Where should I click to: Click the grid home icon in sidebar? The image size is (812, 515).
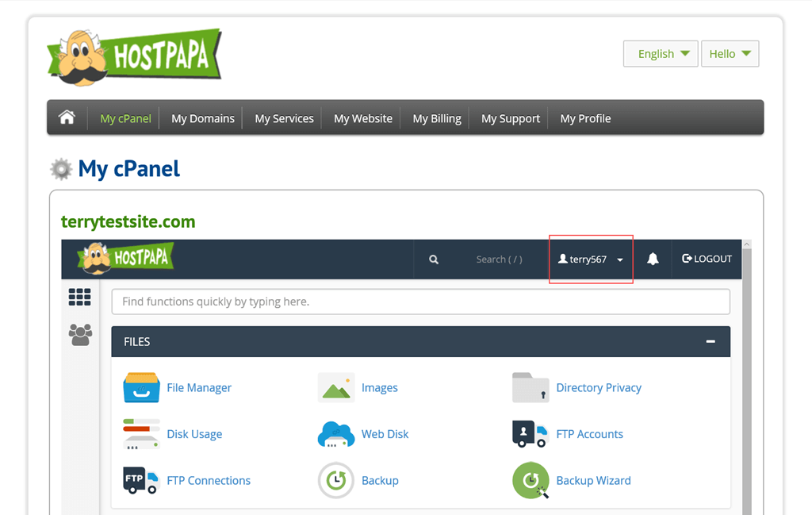click(x=80, y=297)
